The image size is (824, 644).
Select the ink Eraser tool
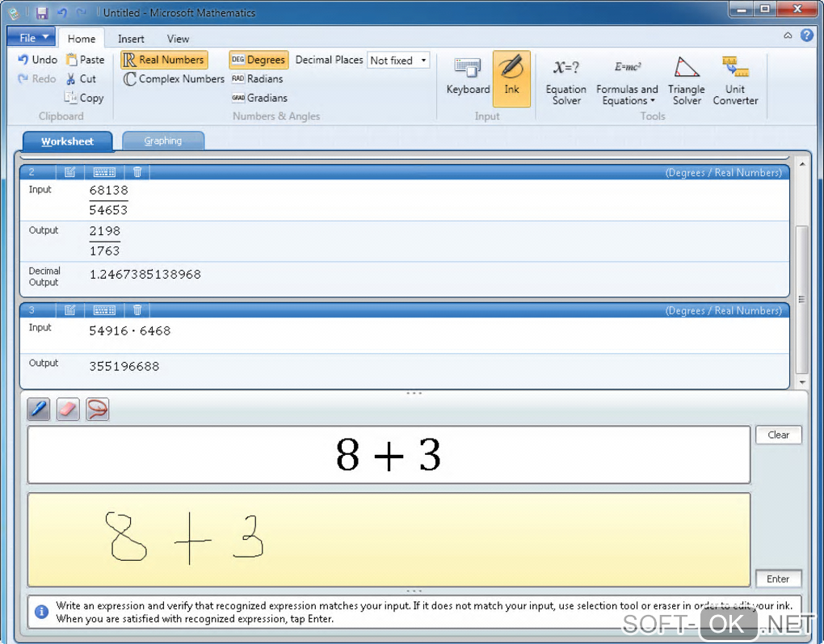point(69,409)
